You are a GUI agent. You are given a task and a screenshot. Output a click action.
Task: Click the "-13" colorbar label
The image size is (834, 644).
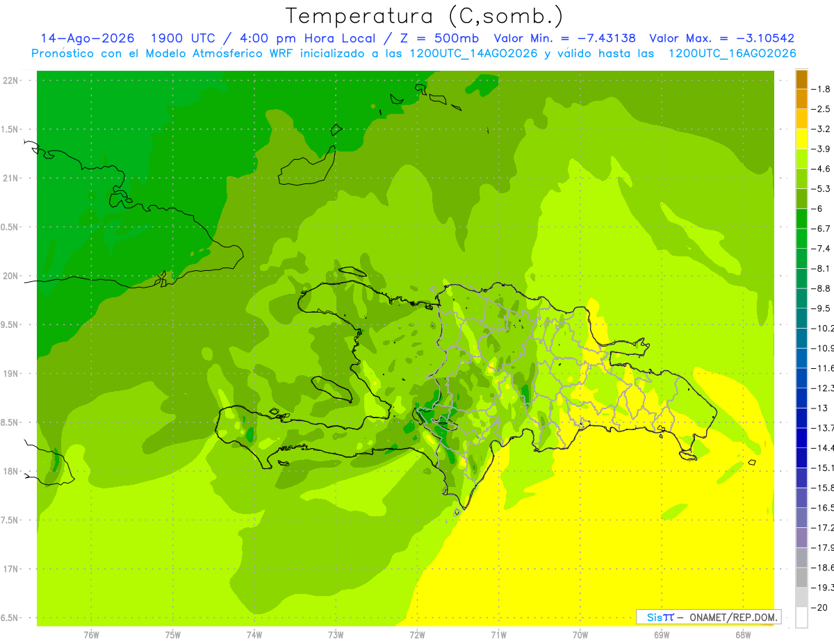point(820,408)
